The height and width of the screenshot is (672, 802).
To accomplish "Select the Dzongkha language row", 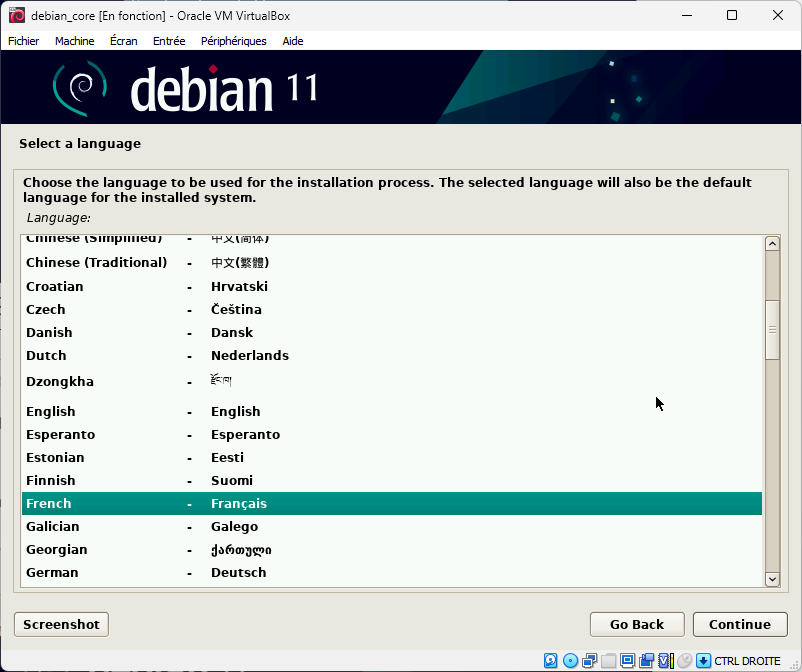I will [x=392, y=382].
